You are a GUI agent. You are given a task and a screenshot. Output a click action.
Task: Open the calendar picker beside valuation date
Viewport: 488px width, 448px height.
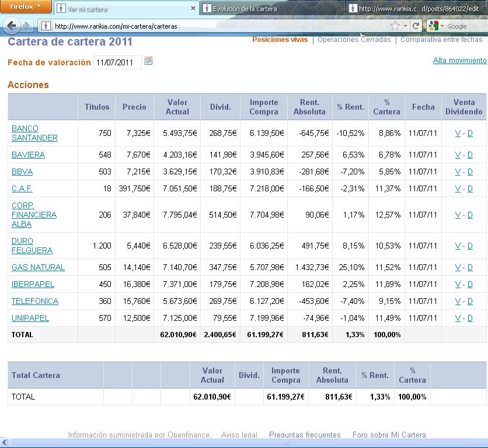(148, 61)
